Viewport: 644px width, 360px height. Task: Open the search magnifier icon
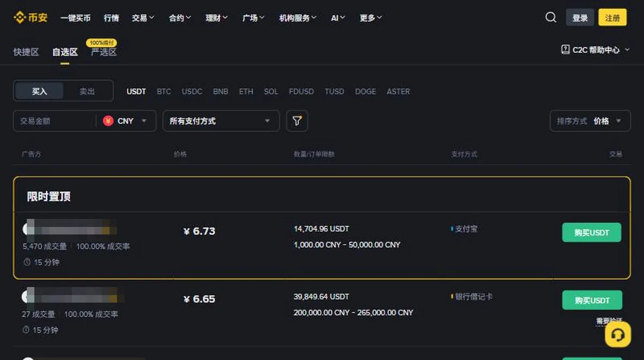(x=551, y=17)
